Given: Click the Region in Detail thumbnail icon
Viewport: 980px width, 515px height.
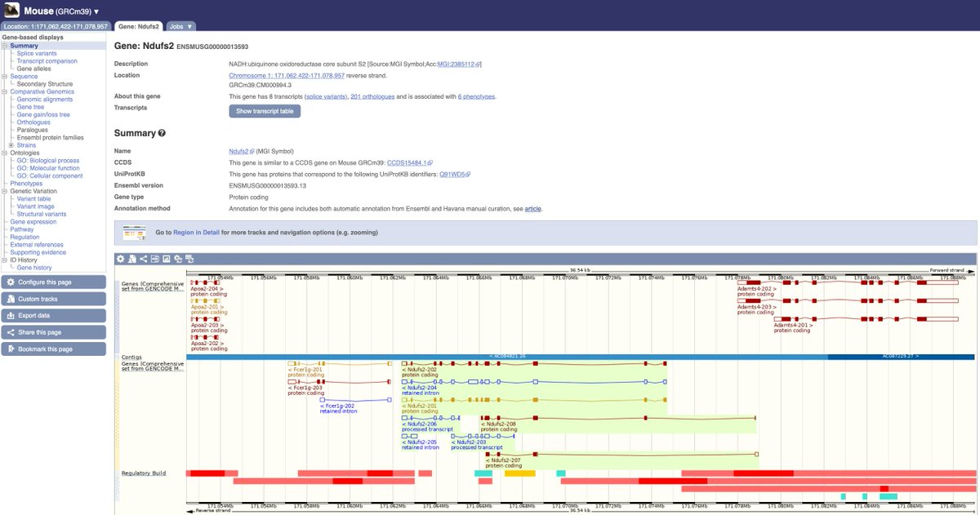Looking at the screenshot, I should 134,233.
